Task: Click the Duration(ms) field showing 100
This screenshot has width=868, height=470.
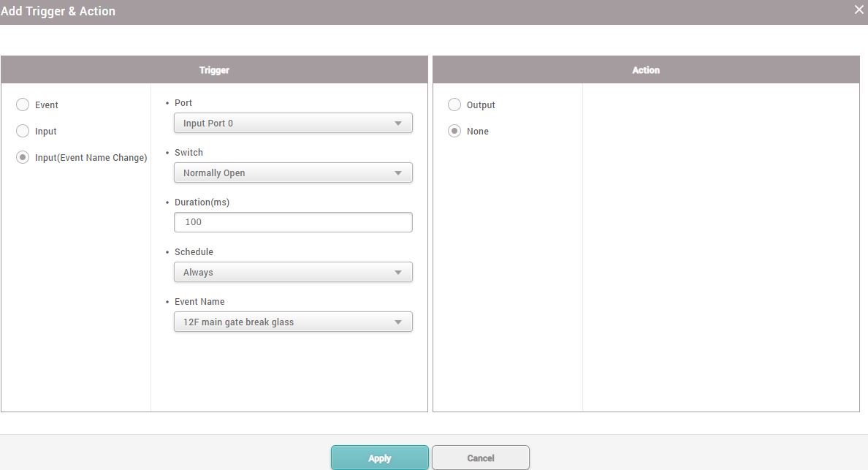Action: coord(293,222)
